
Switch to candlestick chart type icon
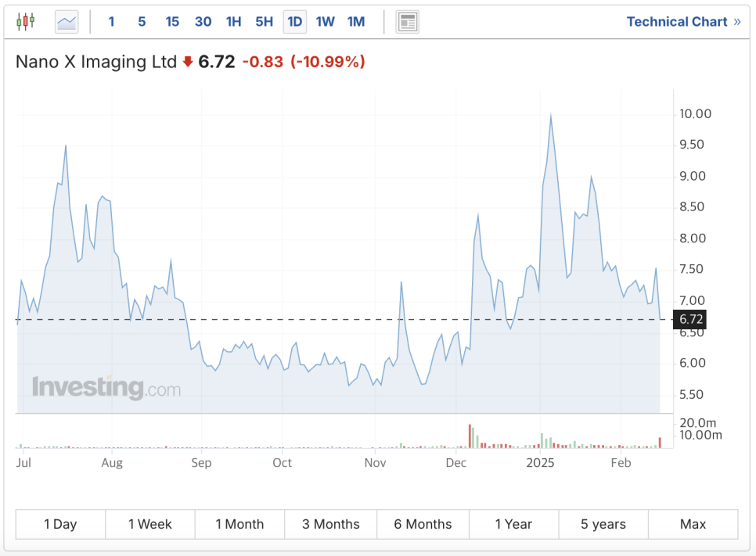pos(26,22)
